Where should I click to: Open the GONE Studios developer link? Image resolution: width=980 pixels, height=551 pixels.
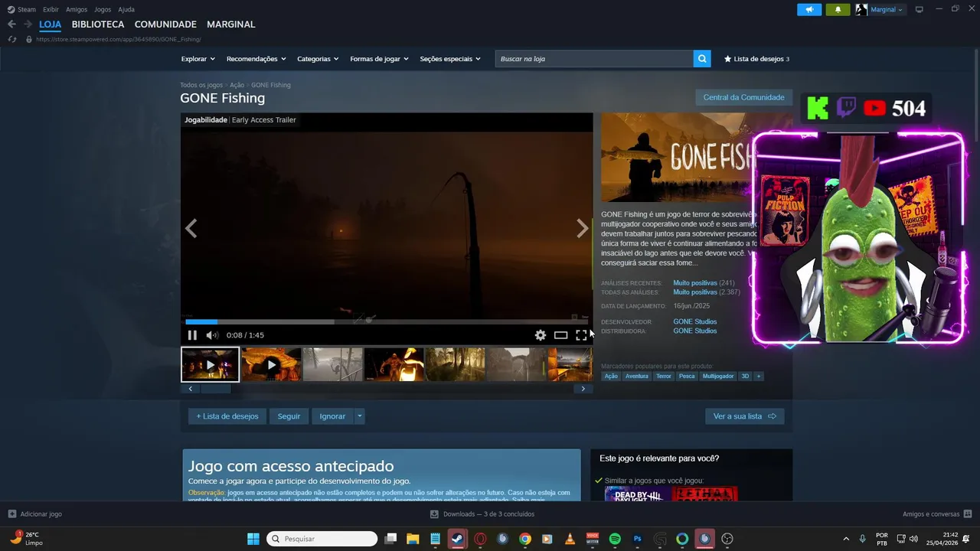[695, 322]
